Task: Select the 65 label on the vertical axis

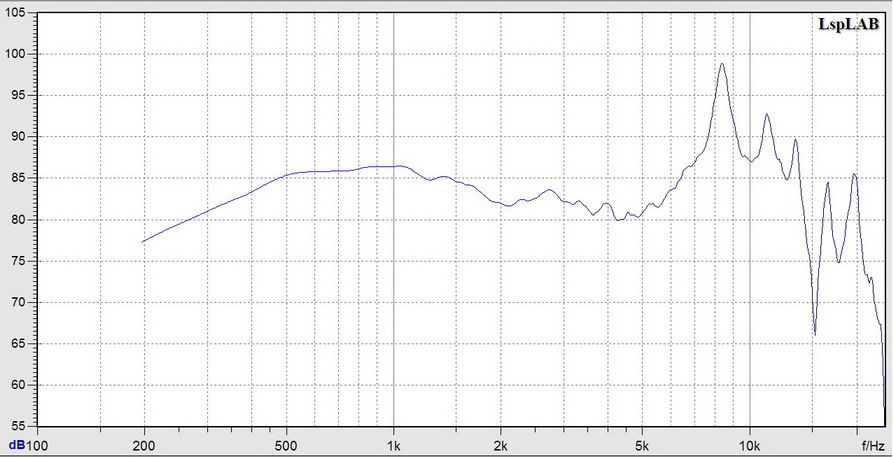Action: (x=19, y=344)
